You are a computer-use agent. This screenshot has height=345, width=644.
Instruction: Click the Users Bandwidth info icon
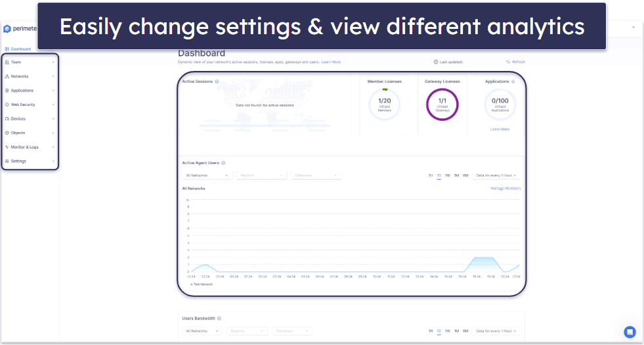point(219,318)
